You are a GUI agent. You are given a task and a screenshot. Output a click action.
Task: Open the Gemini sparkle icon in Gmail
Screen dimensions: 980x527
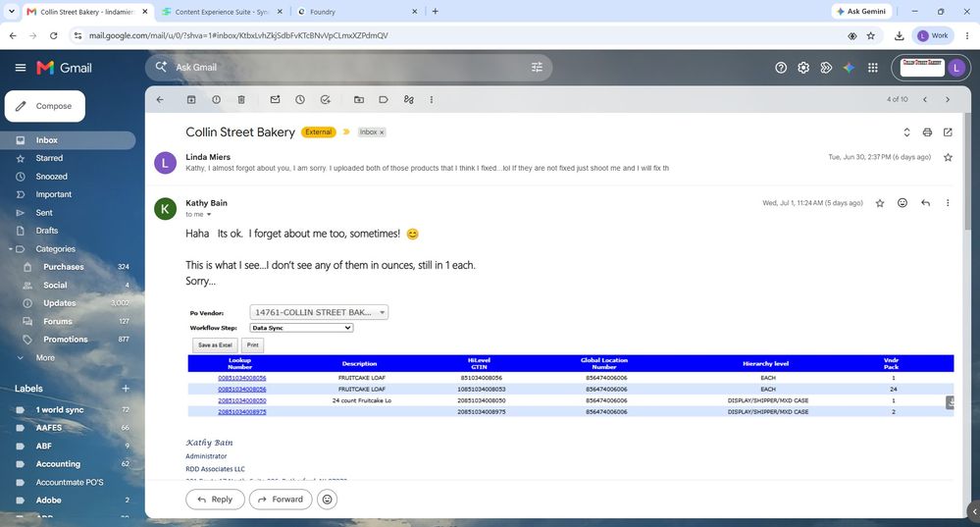(x=849, y=68)
